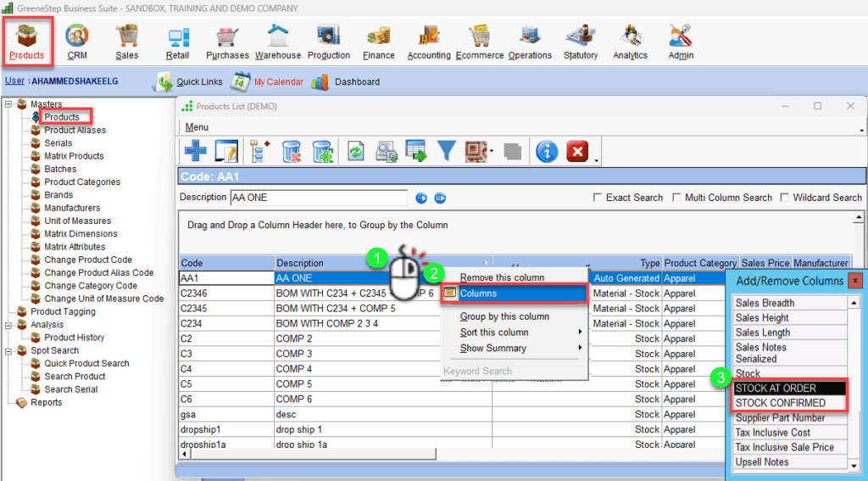Collapse the Spot Search tree node
Viewport: 868px width, 481px height.
coord(9,350)
